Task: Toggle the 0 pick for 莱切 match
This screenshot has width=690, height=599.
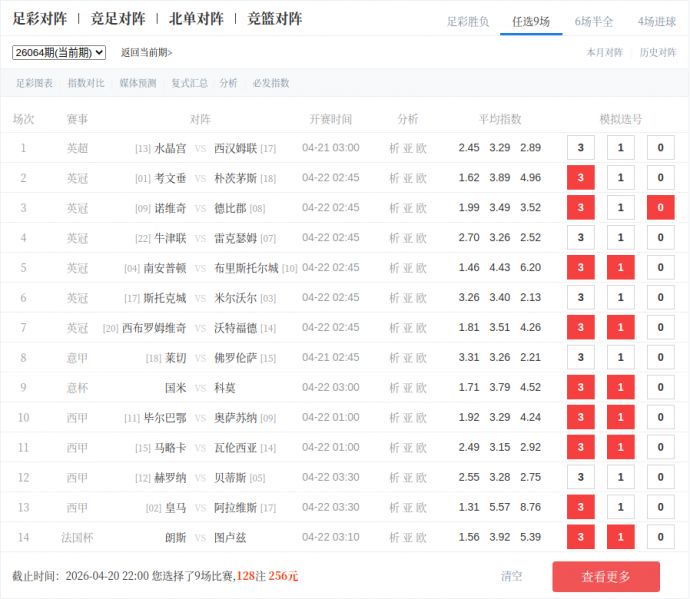Action: click(660, 358)
